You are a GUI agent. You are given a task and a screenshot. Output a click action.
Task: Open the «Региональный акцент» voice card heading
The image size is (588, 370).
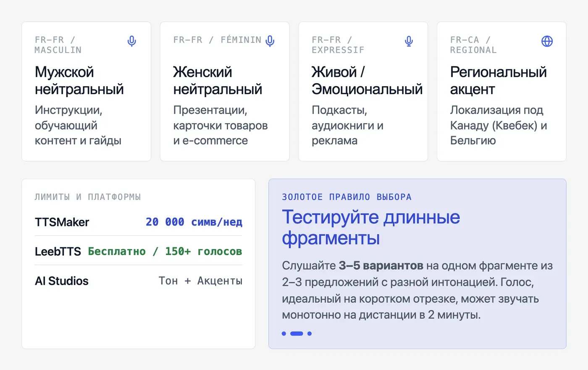tap(499, 81)
